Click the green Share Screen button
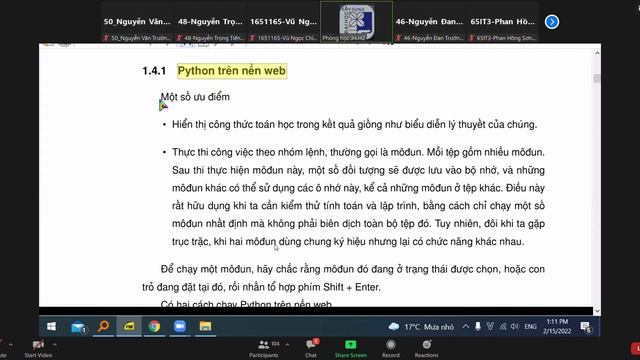The height and width of the screenshot is (360, 640). [x=351, y=349]
